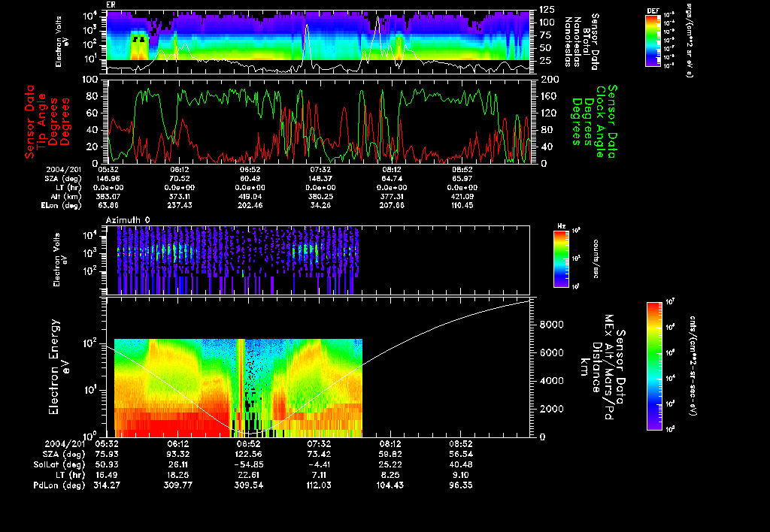Image resolution: width=770 pixels, height=532 pixels.
Task: Select ELon value 237.43
Action: pos(180,205)
